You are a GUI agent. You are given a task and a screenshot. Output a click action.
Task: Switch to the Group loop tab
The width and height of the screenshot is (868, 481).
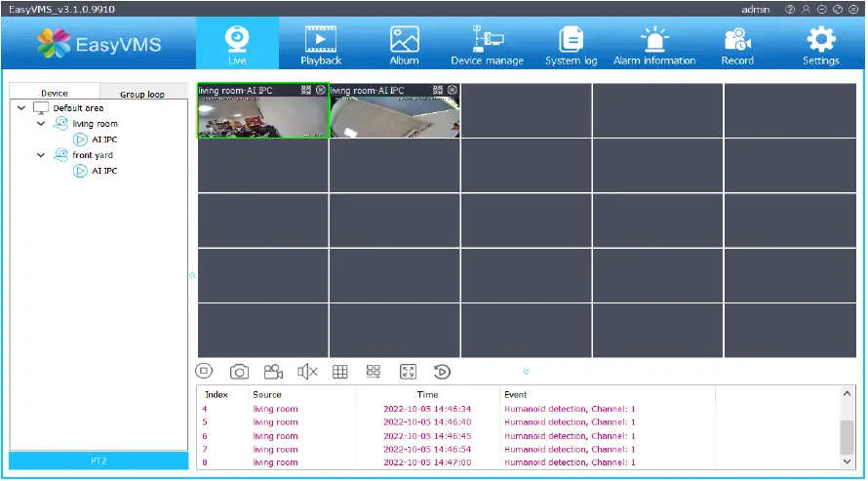(x=142, y=94)
